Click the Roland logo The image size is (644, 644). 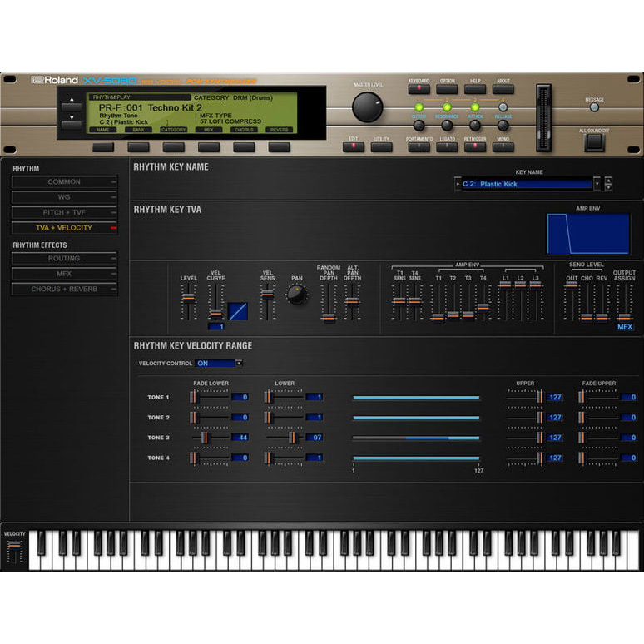click(55, 80)
